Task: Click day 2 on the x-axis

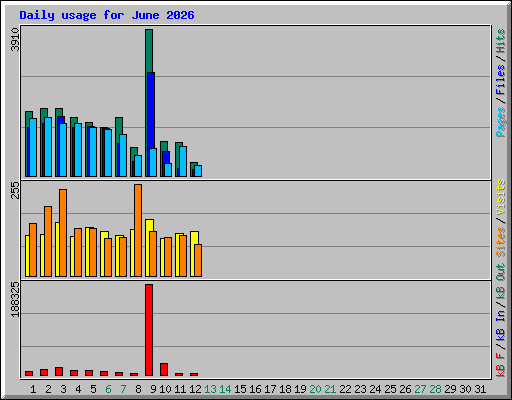Action: 48,389
